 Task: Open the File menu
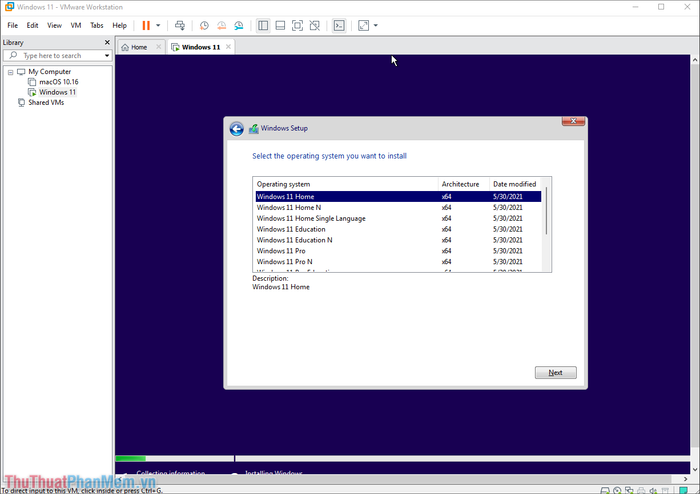[12, 25]
